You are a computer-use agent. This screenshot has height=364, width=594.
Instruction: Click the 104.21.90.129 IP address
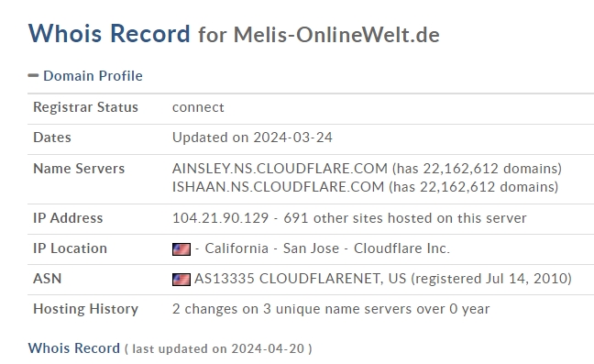pos(221,218)
